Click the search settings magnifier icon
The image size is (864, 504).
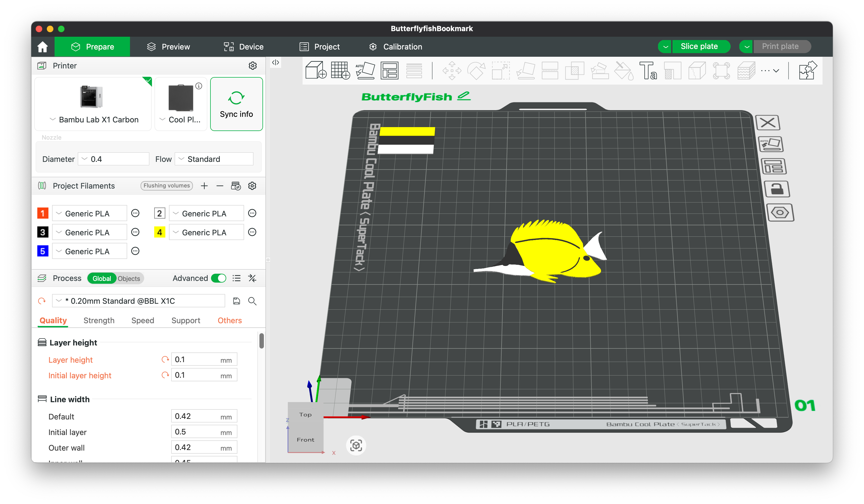(x=252, y=301)
